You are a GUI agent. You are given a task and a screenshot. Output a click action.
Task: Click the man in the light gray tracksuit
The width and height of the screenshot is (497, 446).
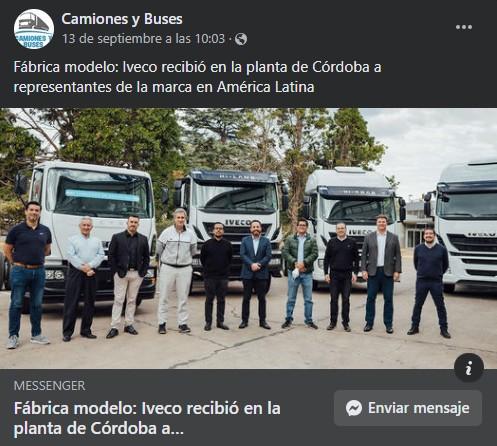[177, 271]
